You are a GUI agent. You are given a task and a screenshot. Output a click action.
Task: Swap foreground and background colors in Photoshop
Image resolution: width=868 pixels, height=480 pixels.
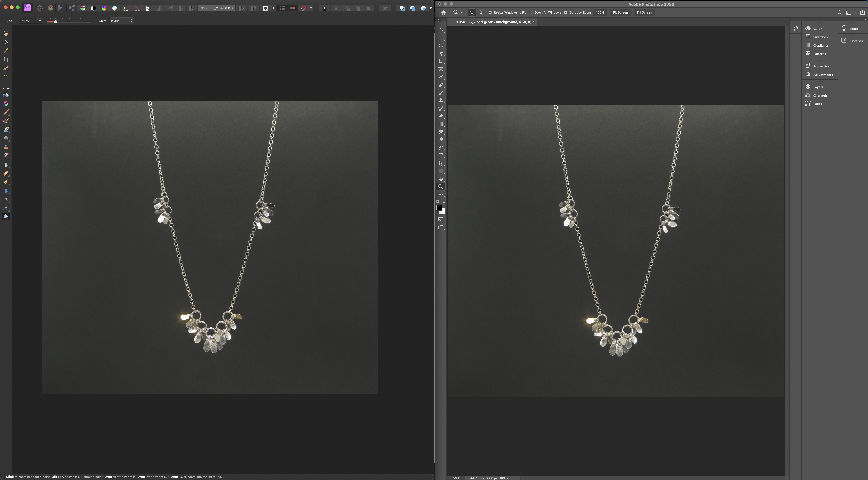pos(443,202)
